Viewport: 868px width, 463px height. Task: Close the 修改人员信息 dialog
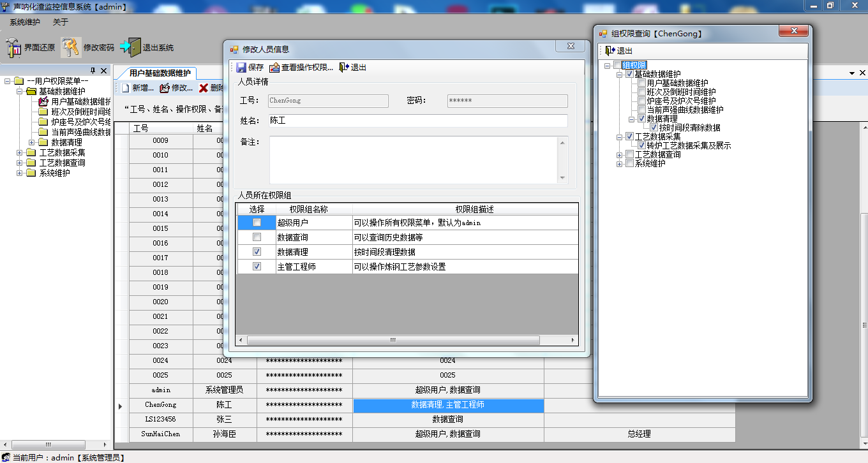pos(570,46)
